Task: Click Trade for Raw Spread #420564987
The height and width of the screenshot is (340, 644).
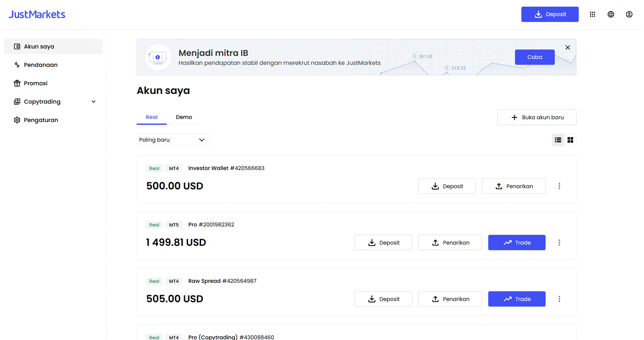Action: pyautogui.click(x=517, y=299)
